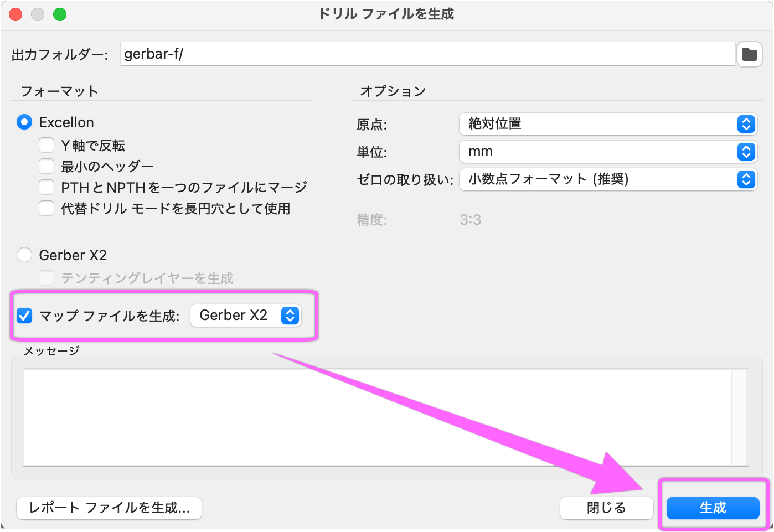The image size is (774, 532).
Task: Uncheck the マップ ファイルを生成 checkbox
Action: [24, 316]
